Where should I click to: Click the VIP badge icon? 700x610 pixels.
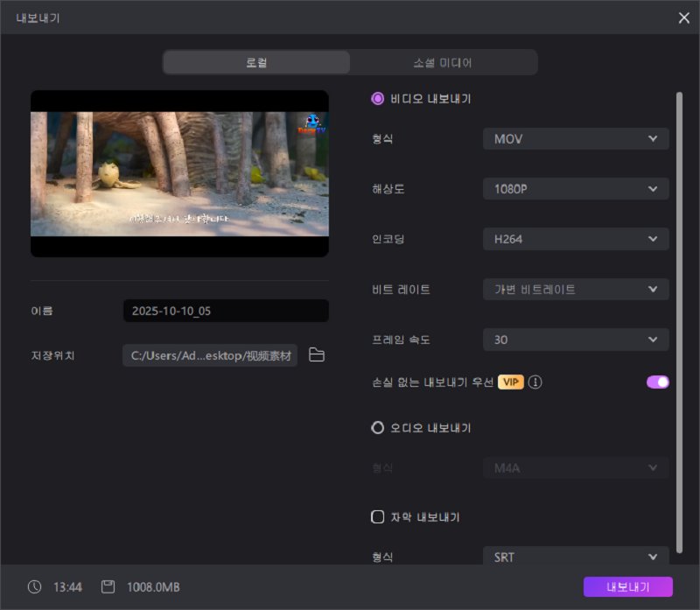511,382
